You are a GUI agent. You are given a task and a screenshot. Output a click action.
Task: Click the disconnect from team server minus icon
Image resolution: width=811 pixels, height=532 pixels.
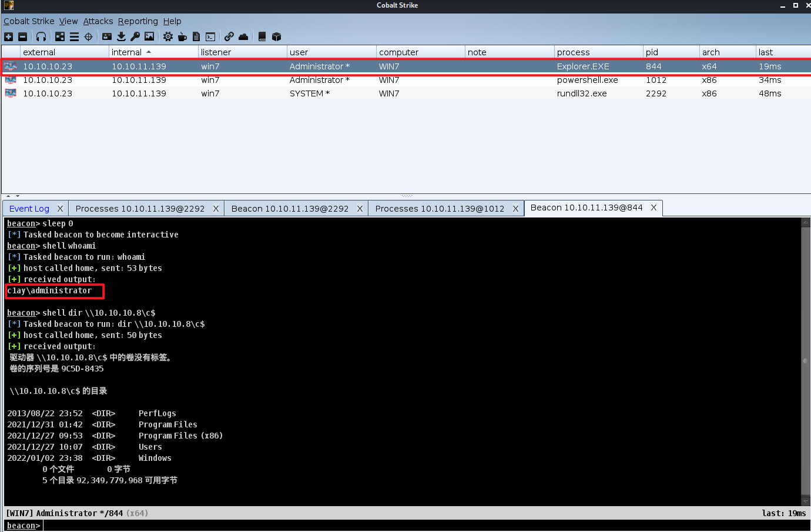pos(22,36)
